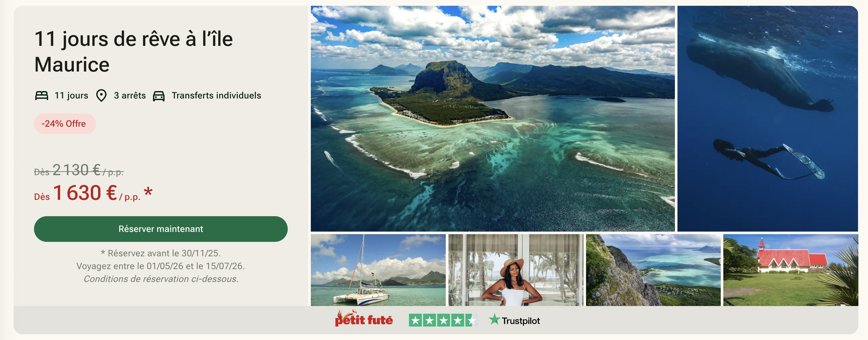Click the Trustpilot star logo
Image resolution: width=868 pixels, height=340 pixels.
[514, 319]
